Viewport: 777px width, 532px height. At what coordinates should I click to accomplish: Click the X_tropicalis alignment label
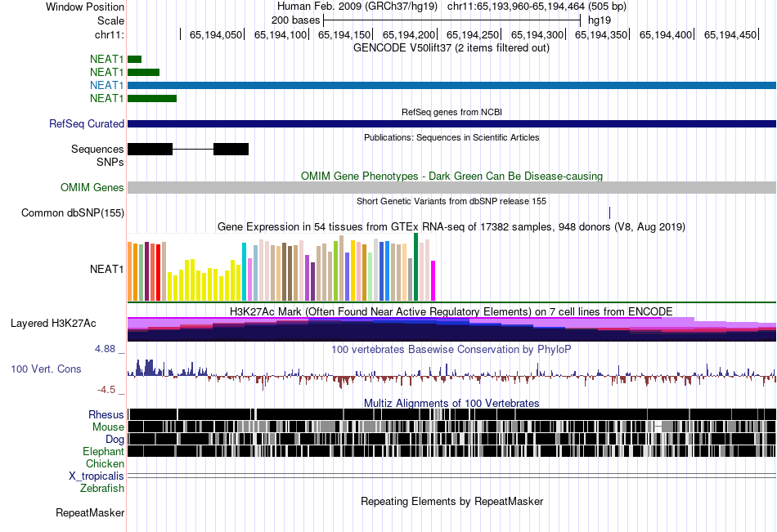tap(97, 476)
